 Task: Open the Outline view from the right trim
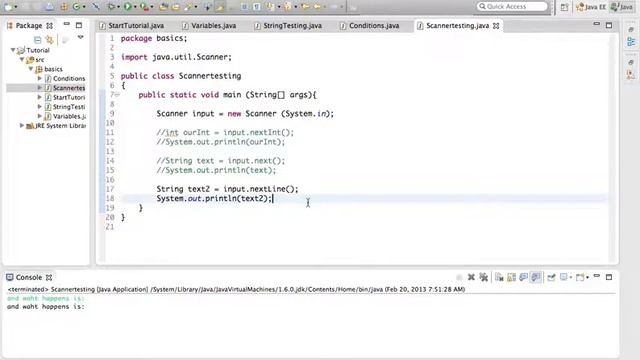click(x=631, y=42)
